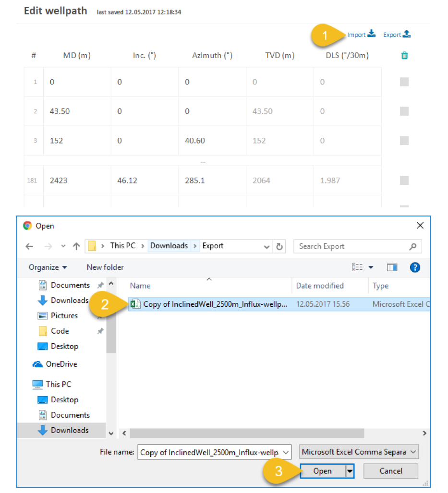The image size is (448, 493).
Task: Open the Organize dropdown menu
Action: coord(48,267)
